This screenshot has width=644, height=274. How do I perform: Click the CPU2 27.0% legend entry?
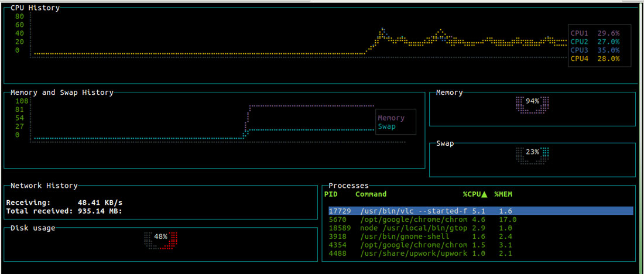click(x=595, y=42)
